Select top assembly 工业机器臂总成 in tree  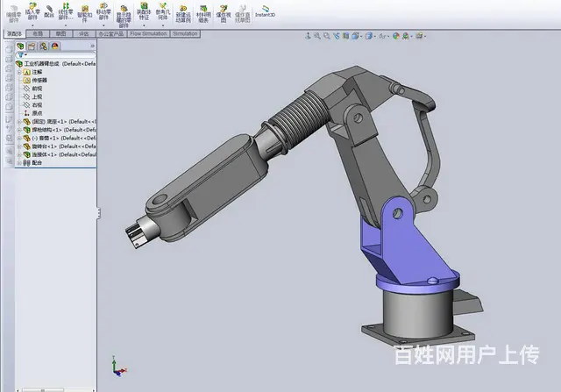(x=56, y=64)
